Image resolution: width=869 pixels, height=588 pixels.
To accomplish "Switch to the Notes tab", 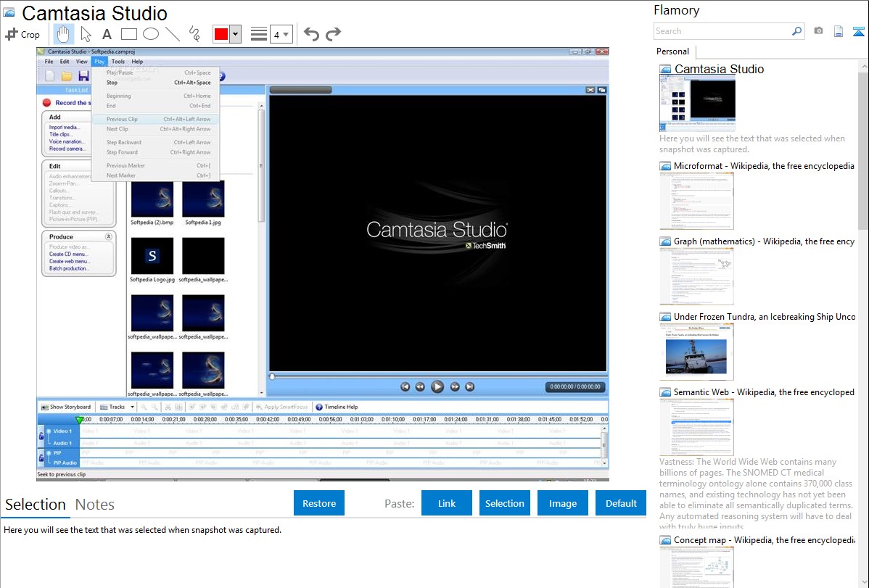I will 95,505.
